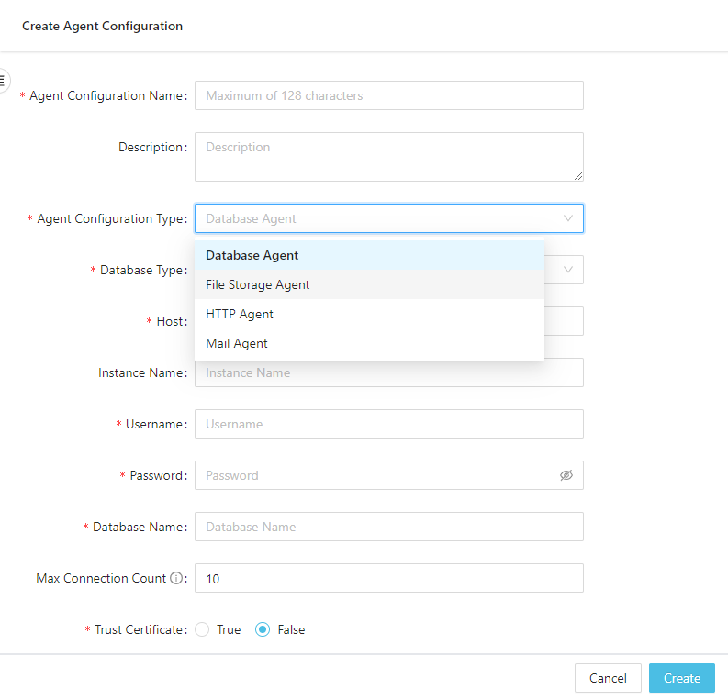Collapse the Agent Configuration Type dropdown
The image size is (728, 700).
[x=567, y=218]
